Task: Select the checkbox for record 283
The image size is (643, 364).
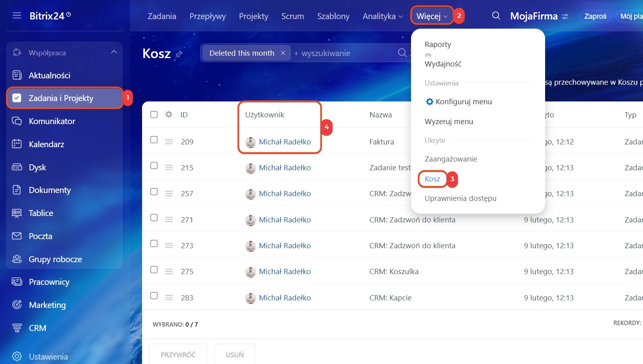Action: pyautogui.click(x=154, y=296)
